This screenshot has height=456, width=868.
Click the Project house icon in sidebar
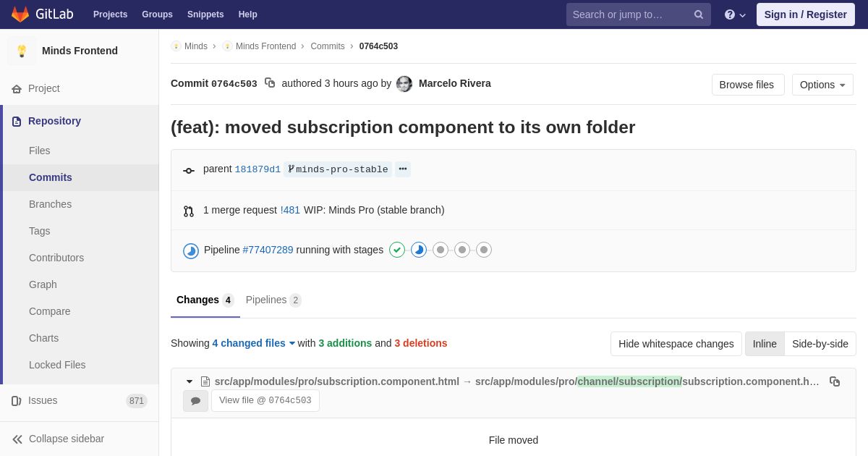tap(17, 89)
